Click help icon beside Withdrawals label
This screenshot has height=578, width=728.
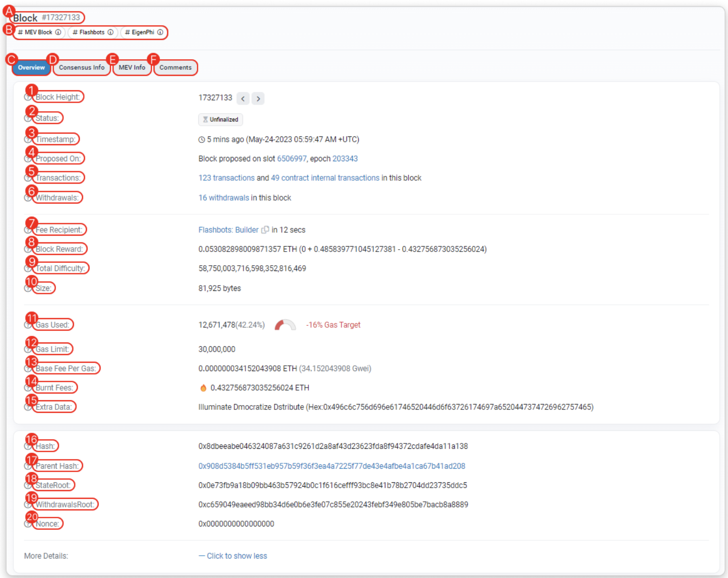click(x=28, y=198)
